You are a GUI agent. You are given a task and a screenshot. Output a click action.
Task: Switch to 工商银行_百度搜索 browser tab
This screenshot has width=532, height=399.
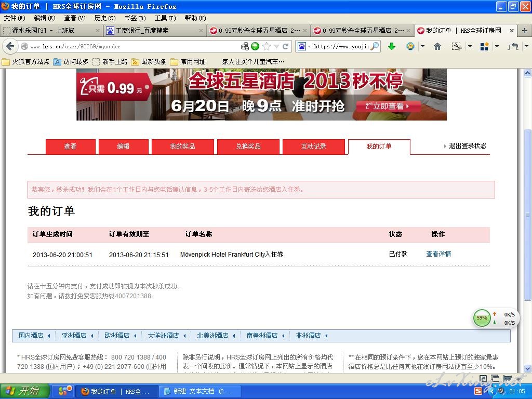[154, 31]
